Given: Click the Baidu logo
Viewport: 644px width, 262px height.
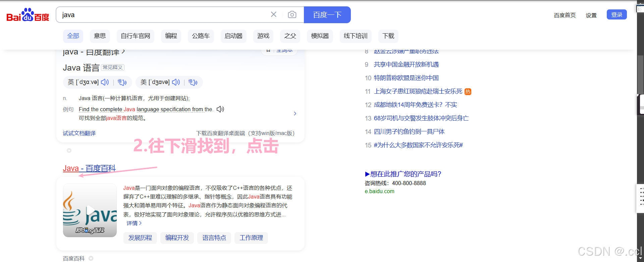Looking at the screenshot, I should pos(28,15).
